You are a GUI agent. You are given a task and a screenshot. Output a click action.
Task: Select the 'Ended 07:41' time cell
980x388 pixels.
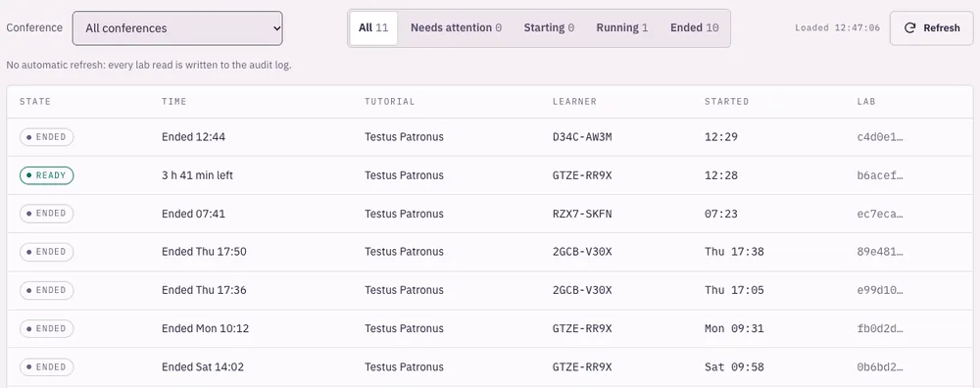pos(193,214)
